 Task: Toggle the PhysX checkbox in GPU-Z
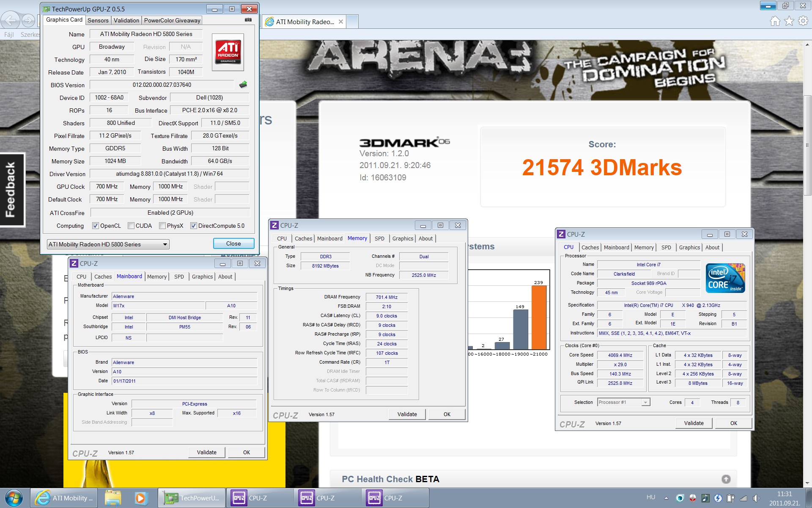tap(162, 226)
